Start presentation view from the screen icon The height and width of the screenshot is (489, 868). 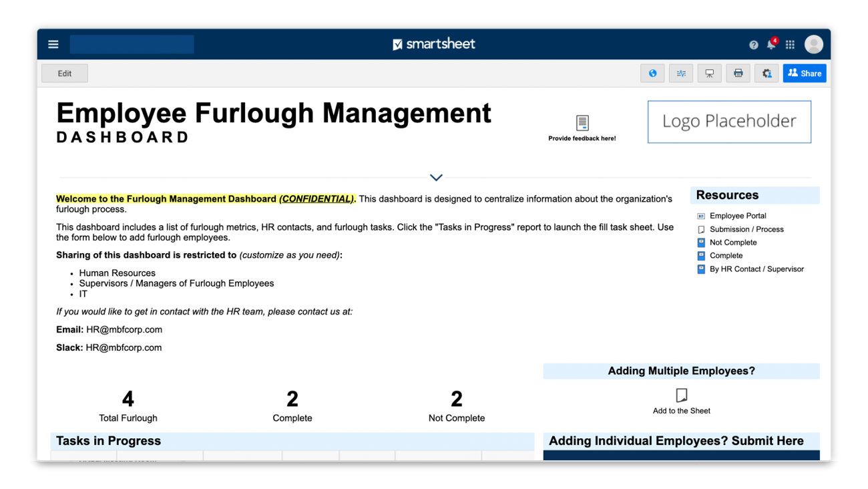[x=709, y=73]
